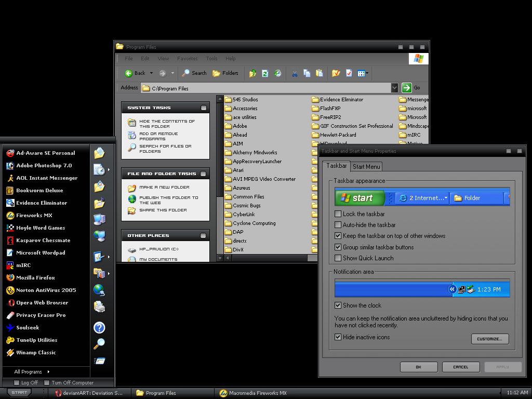Viewport: 532px width, 399px height.
Task: Click the green Go arrow button
Action: point(407,88)
